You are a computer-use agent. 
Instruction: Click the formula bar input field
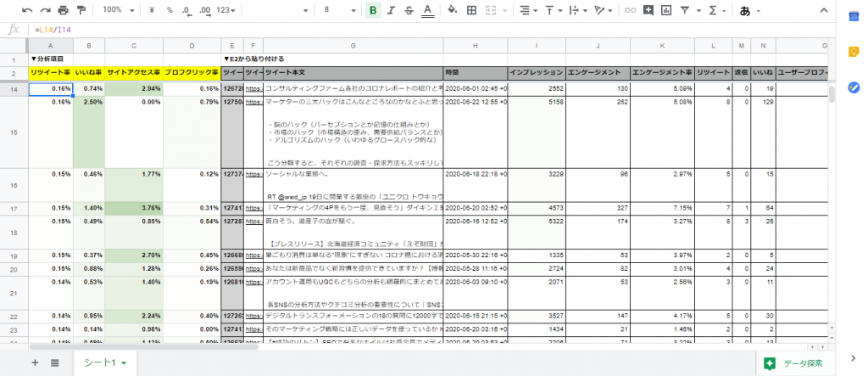tap(424, 29)
